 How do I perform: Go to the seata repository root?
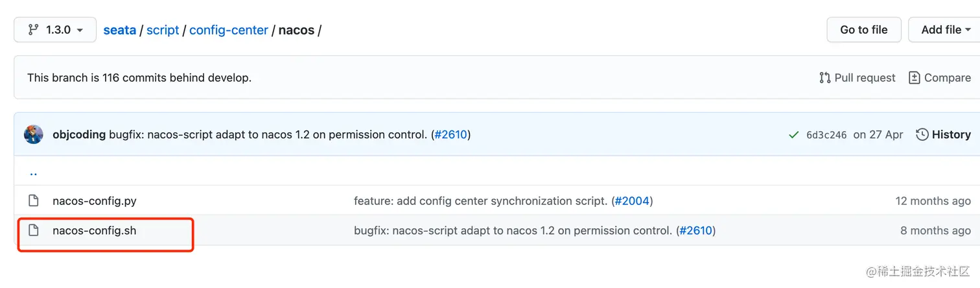119,30
